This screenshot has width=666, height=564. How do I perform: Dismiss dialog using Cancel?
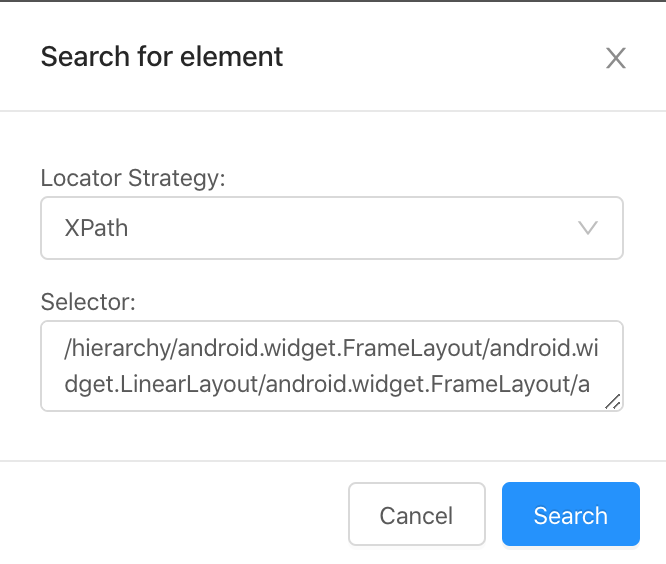click(x=416, y=515)
